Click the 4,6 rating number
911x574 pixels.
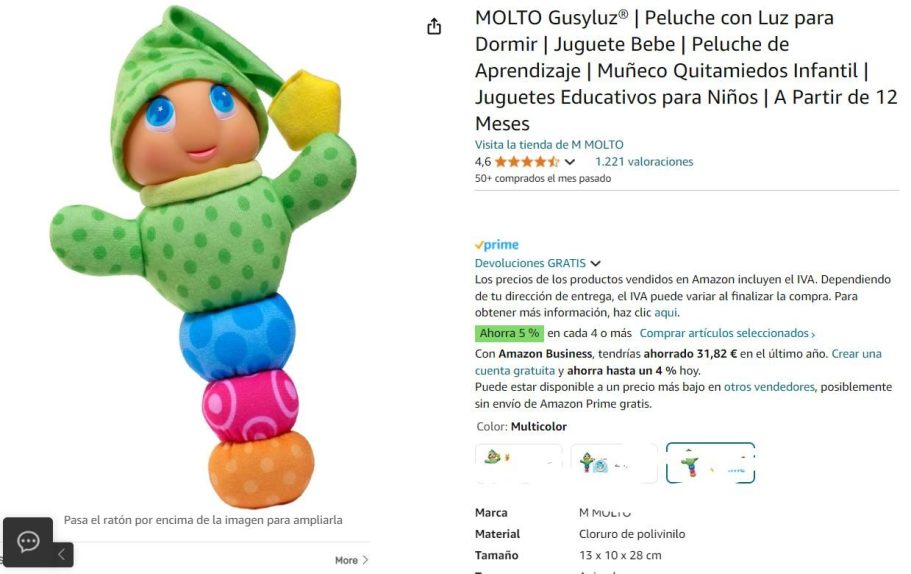(x=483, y=162)
